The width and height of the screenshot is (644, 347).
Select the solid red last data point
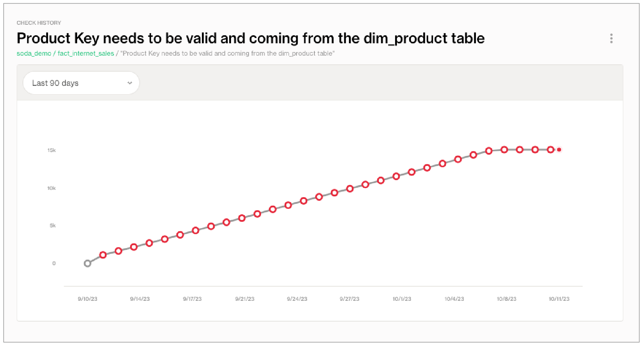pos(559,149)
